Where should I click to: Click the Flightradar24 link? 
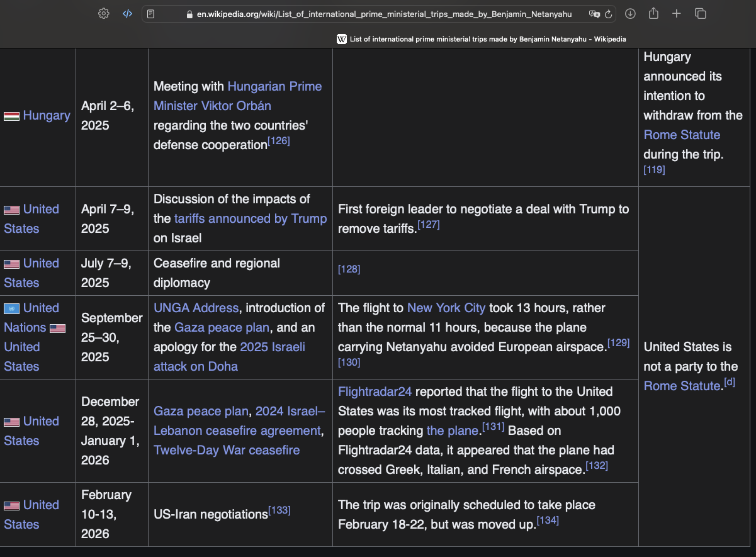375,391
